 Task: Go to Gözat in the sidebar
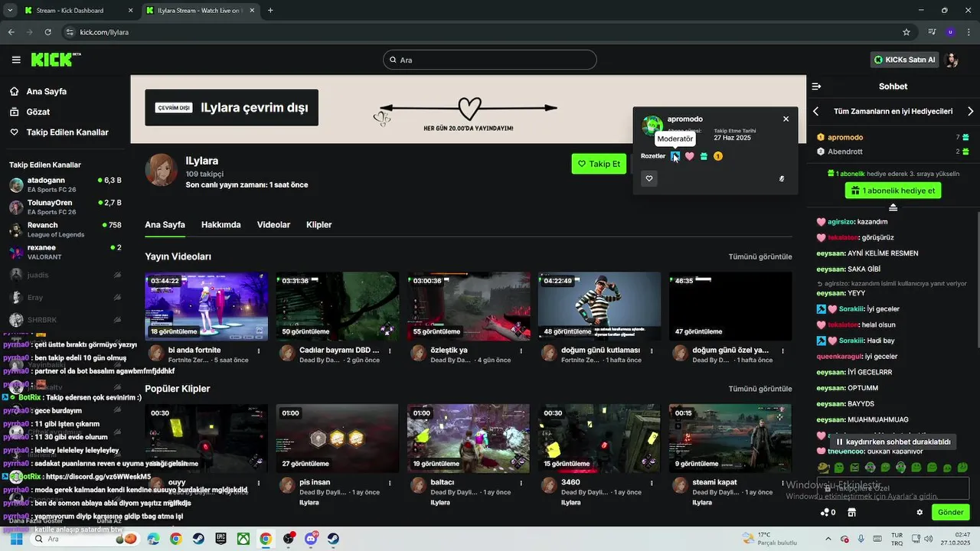tap(31, 112)
